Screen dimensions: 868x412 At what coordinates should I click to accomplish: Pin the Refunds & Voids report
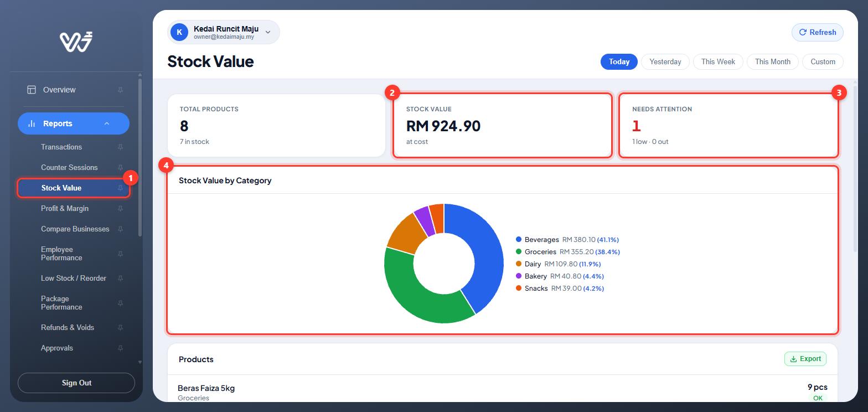[120, 328]
